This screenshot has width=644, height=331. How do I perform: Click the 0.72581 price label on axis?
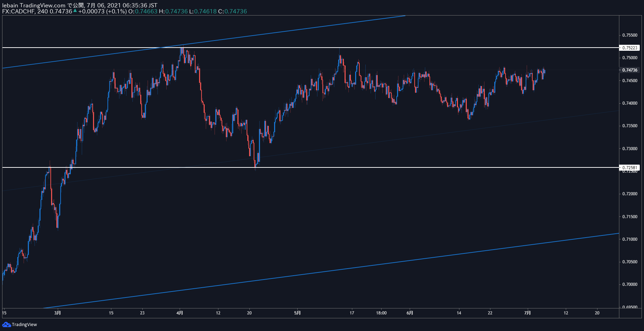(x=630, y=167)
